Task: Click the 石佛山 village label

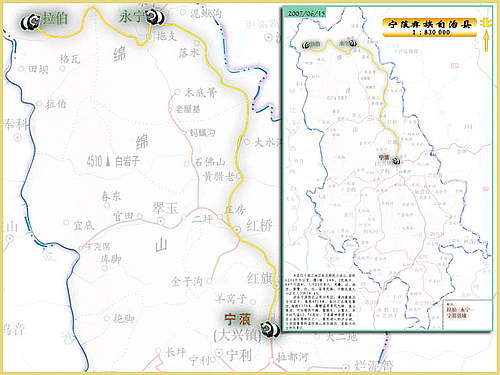Action: click(210, 162)
